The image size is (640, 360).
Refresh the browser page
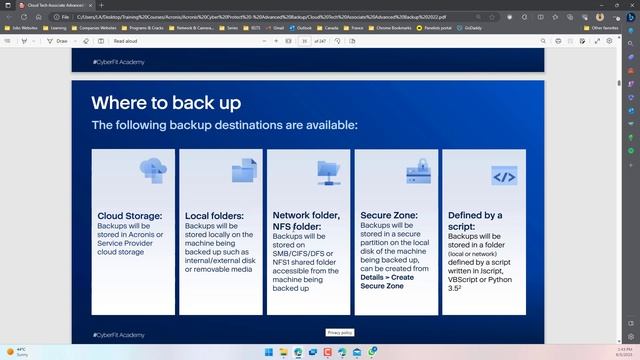[24, 17]
